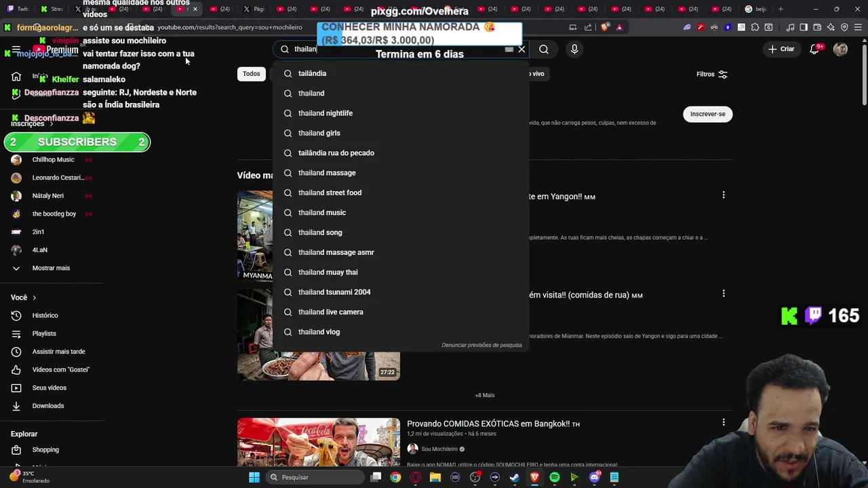The image size is (868, 488).
Task: Click the Inscrever-se subscribe button
Action: 707,114
